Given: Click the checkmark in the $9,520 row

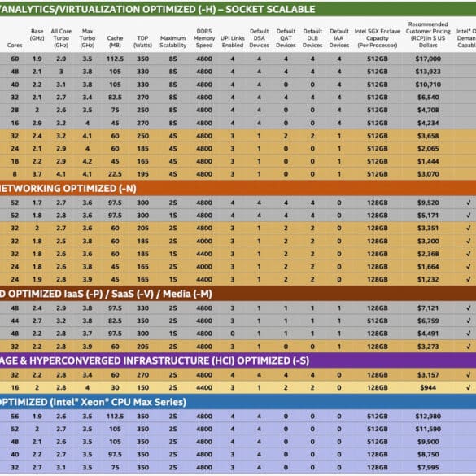Looking at the screenshot, I should pyautogui.click(x=469, y=203).
